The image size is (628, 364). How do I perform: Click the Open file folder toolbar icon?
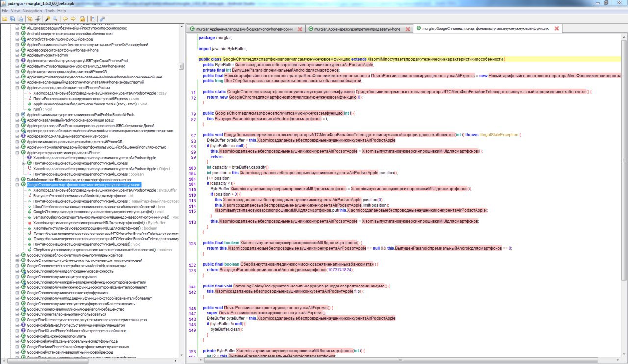pos(5,19)
